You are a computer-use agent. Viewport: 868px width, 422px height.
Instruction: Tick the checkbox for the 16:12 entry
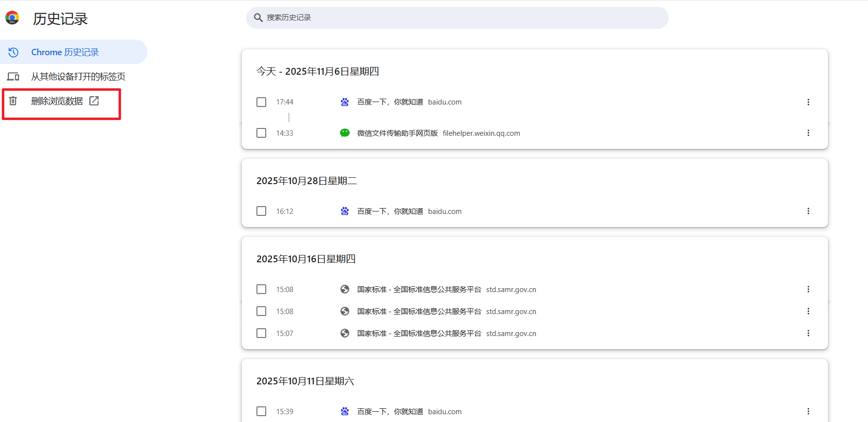tap(261, 211)
